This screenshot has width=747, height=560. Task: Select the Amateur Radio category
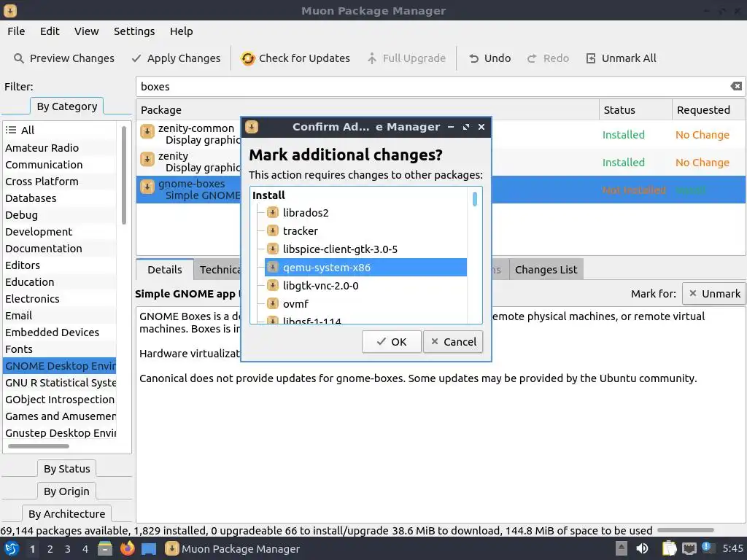click(60, 147)
